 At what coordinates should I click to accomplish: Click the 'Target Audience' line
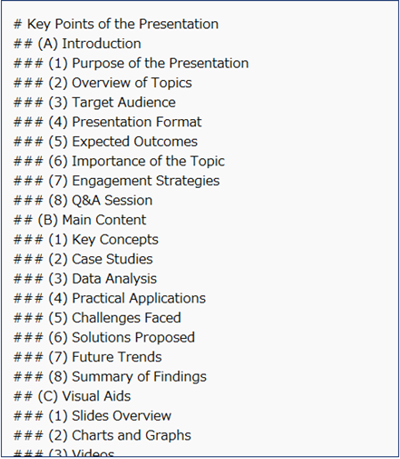pos(94,103)
